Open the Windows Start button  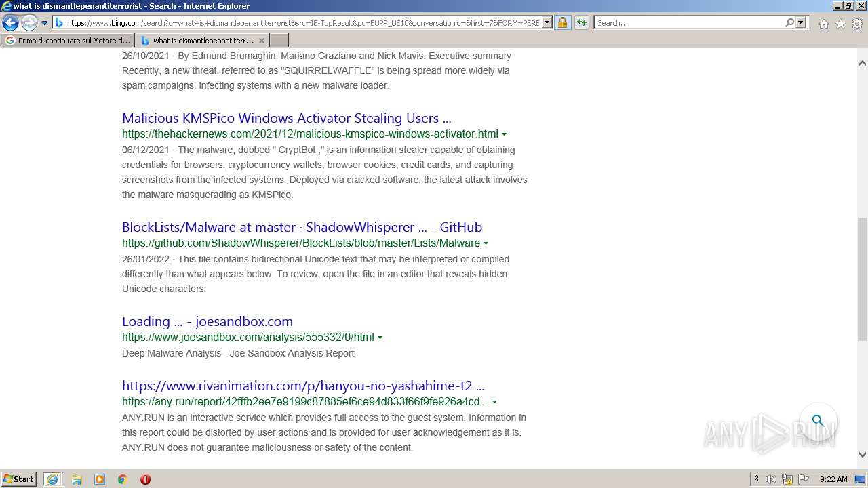[19, 479]
